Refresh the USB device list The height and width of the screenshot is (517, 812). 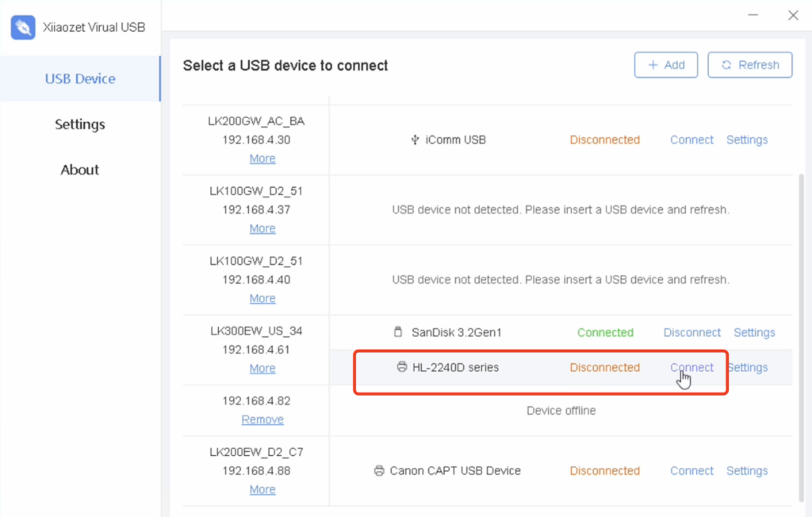point(749,65)
